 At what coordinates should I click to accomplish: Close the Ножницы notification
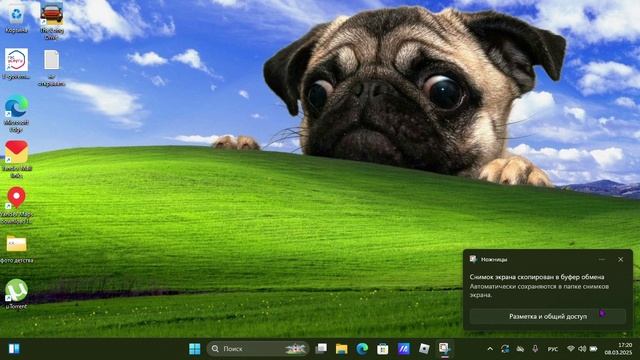click(620, 259)
